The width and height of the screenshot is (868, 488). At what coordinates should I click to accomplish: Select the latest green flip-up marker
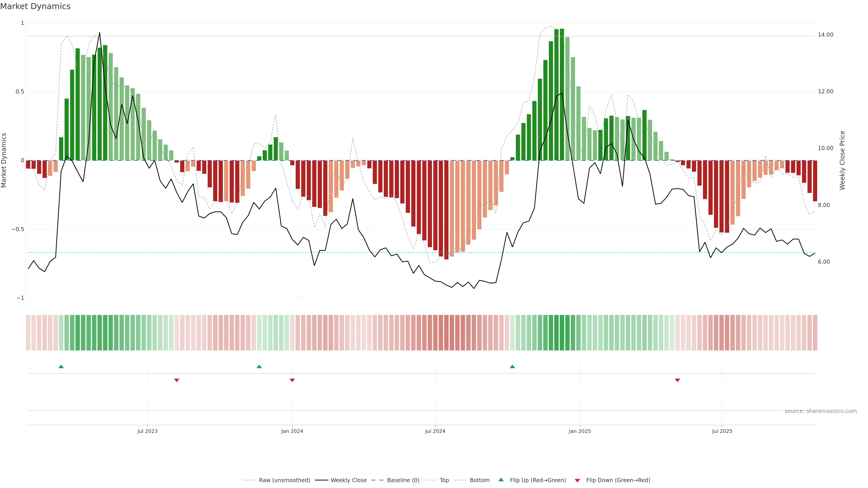(x=512, y=366)
